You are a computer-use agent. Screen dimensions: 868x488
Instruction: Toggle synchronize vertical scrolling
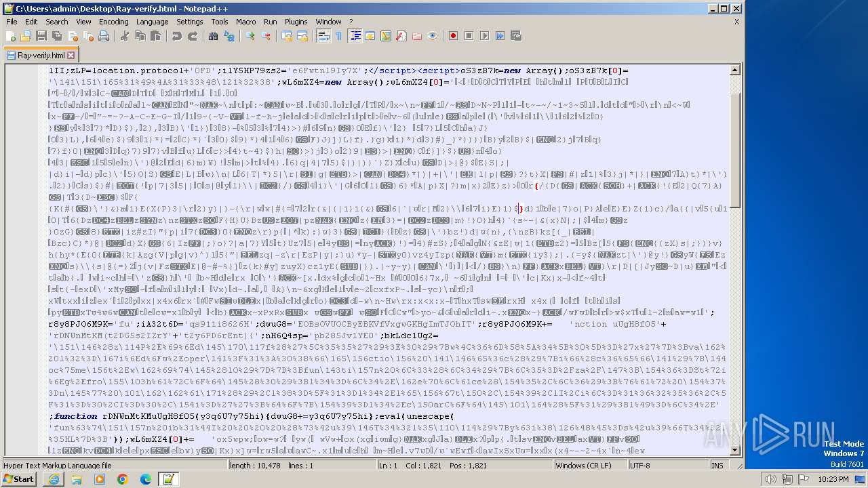tap(287, 36)
